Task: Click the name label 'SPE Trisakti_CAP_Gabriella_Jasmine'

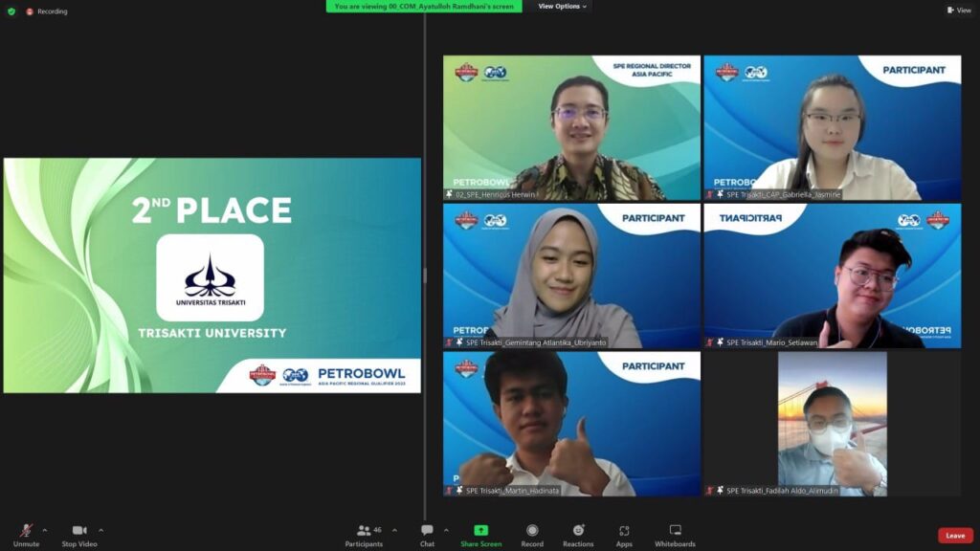Action: (783, 195)
